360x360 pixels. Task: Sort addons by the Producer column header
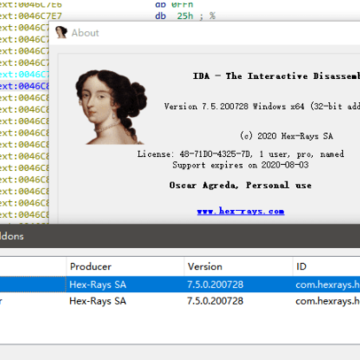point(91,267)
